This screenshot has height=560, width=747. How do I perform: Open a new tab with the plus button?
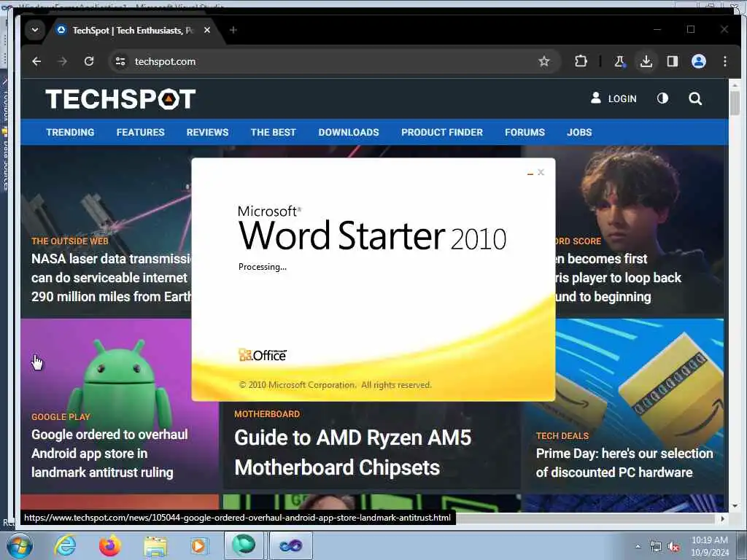pyautogui.click(x=233, y=30)
